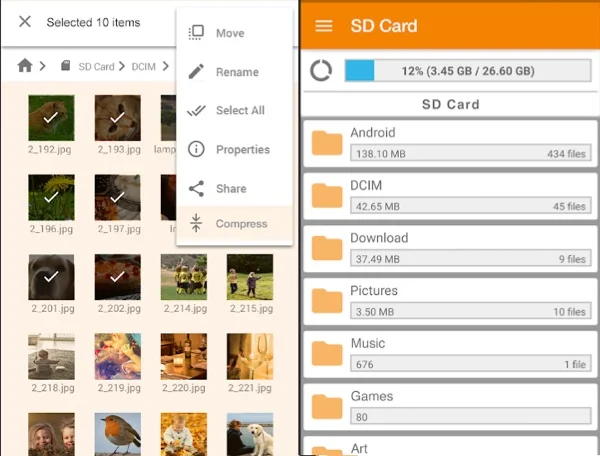
Task: Click DCIM size bar 42.65 MB
Action: click(471, 206)
